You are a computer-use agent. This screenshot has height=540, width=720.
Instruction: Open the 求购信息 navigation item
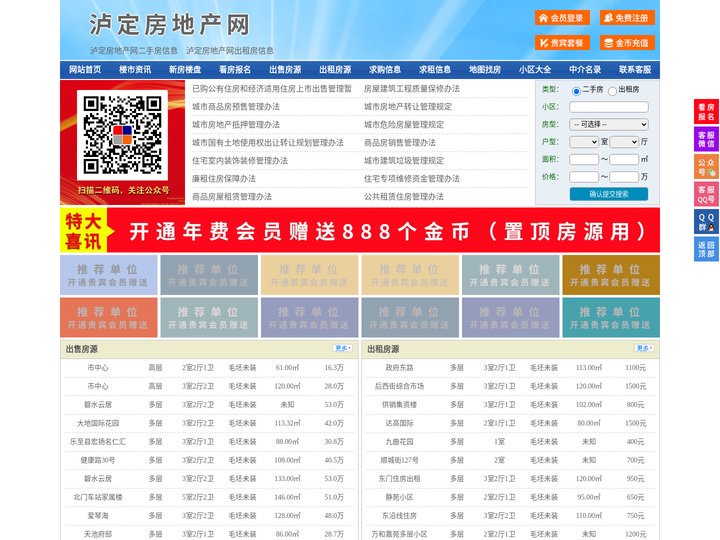385,70
